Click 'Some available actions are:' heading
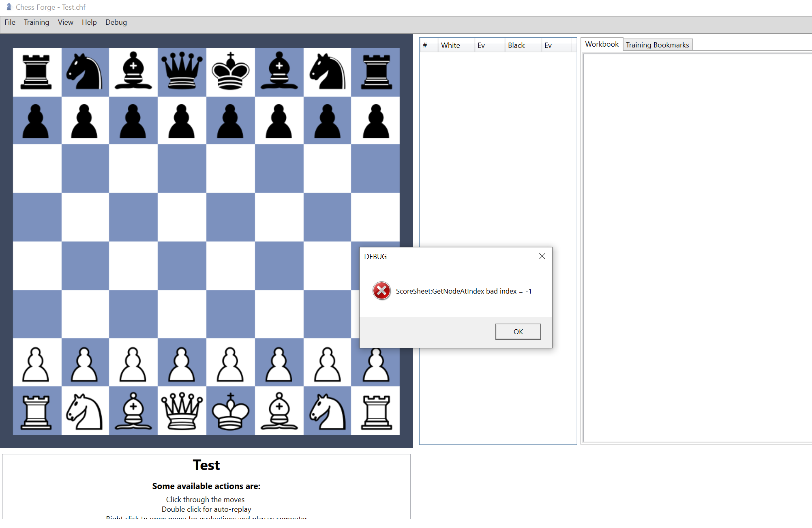Image resolution: width=812 pixels, height=528 pixels. [x=206, y=486]
